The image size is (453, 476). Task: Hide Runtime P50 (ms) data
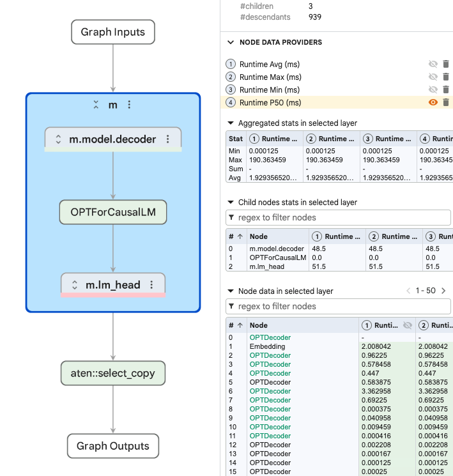433,102
